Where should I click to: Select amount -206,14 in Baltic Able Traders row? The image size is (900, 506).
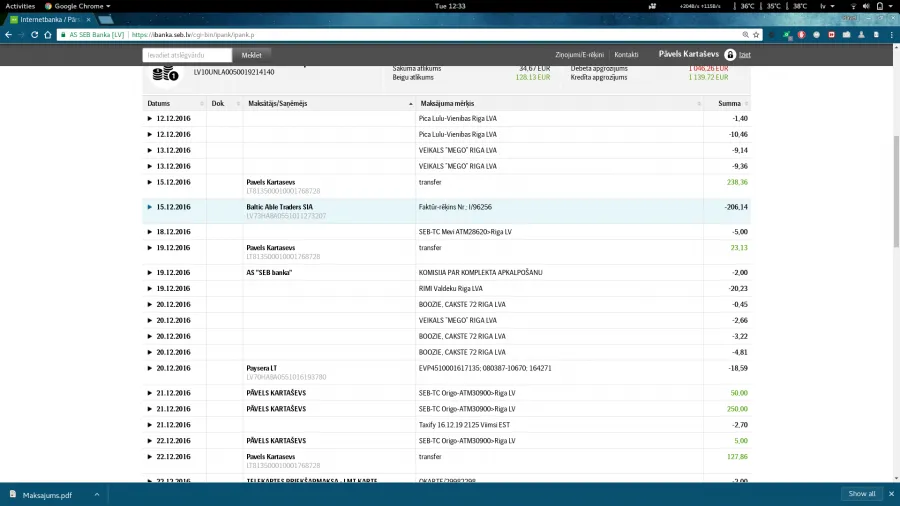tap(736, 207)
